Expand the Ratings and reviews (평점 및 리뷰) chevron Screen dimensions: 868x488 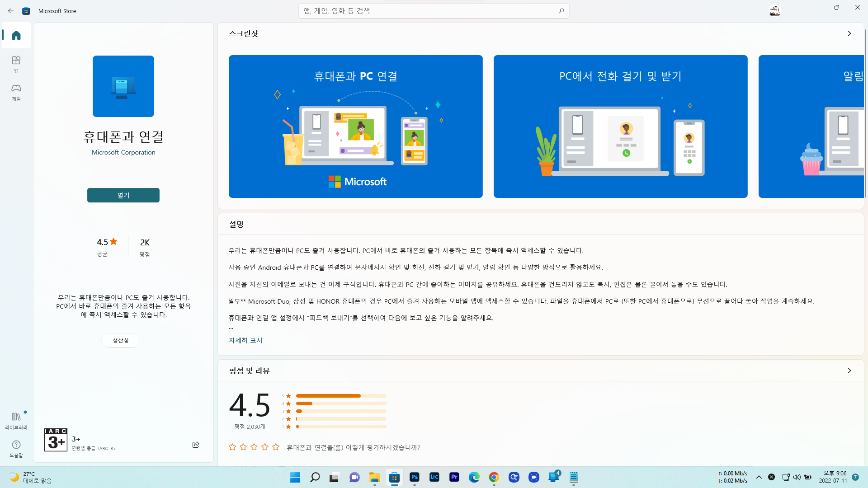(x=849, y=371)
